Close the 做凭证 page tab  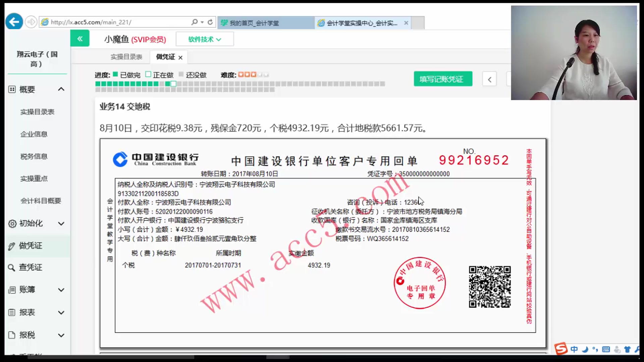coord(180,58)
